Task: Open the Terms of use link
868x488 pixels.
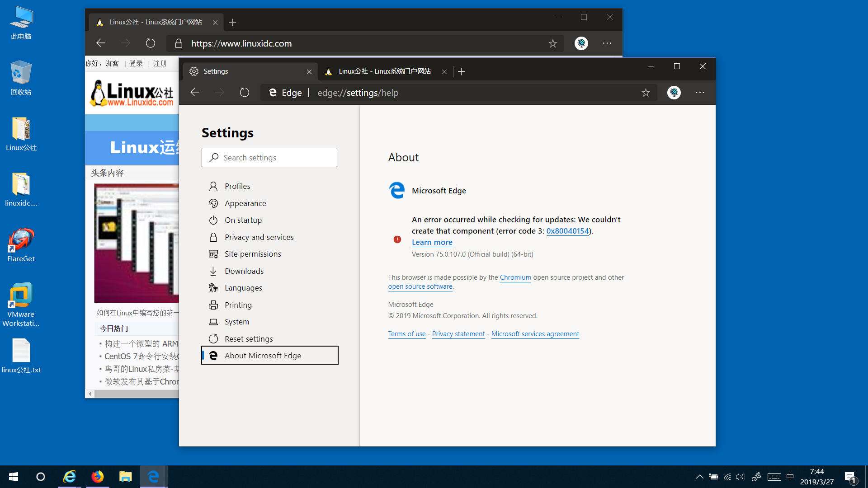Action: pyautogui.click(x=407, y=334)
